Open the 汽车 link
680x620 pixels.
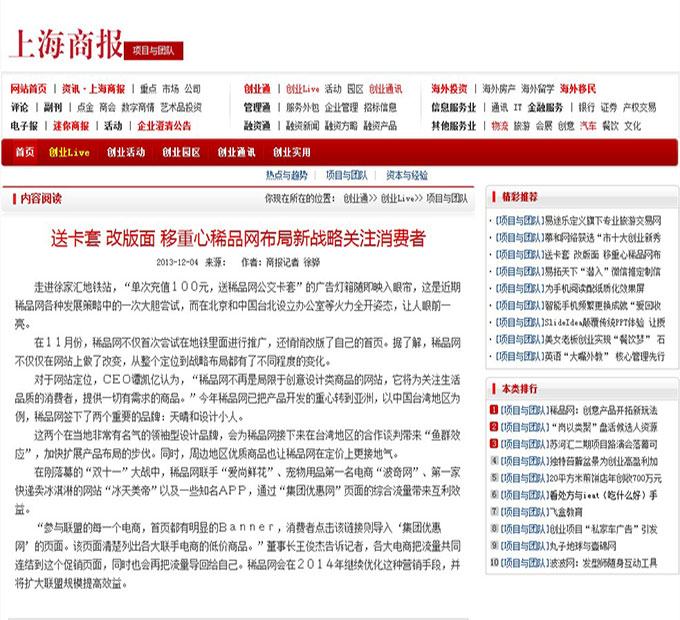(588, 126)
